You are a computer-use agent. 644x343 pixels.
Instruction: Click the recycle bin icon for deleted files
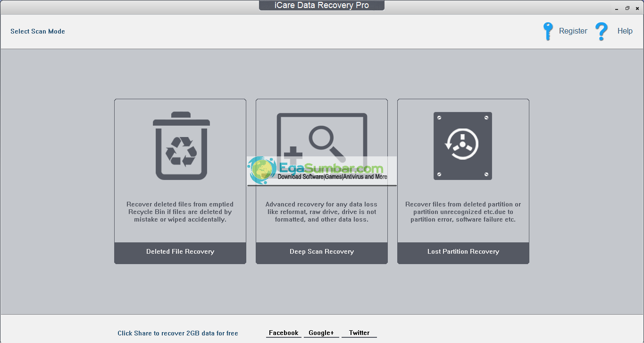181,146
